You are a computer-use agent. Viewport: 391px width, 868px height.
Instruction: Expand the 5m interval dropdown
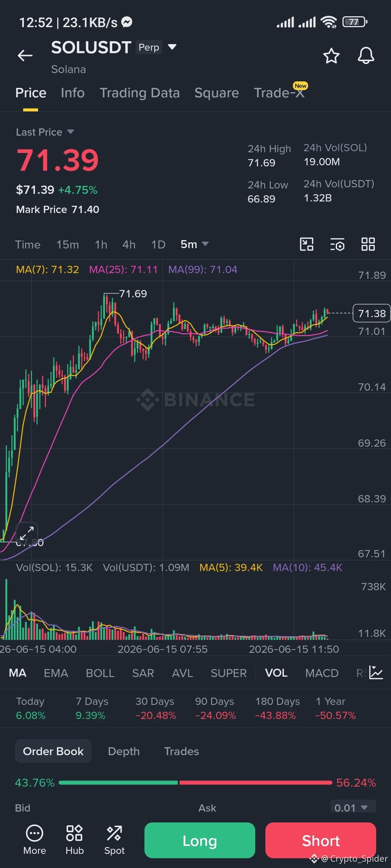click(195, 244)
